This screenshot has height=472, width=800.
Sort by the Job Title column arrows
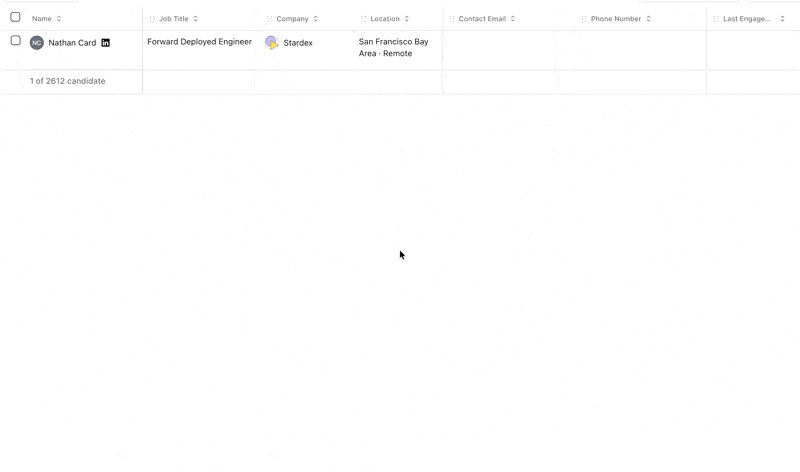tap(195, 19)
